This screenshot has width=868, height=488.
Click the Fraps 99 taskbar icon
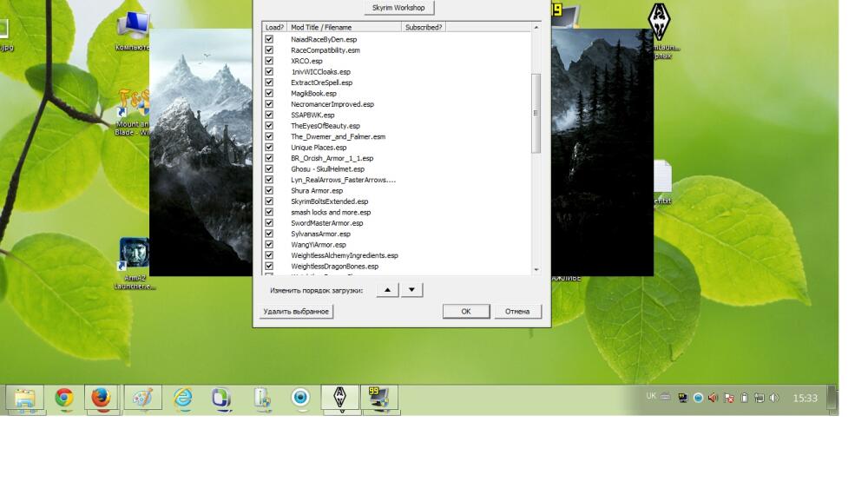[379, 399]
